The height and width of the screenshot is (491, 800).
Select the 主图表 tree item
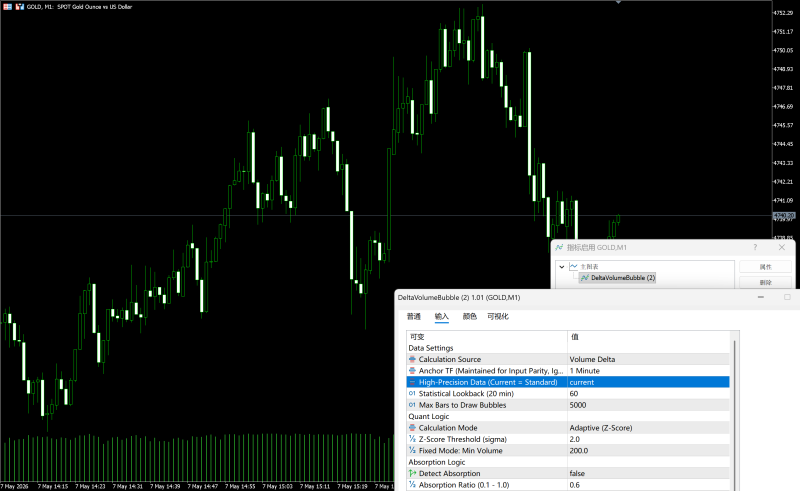(589, 266)
